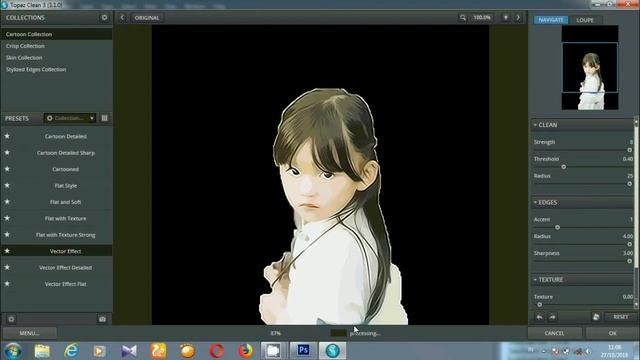The height and width of the screenshot is (360, 640).
Task: Apply the Vector Effect Detailed preset
Action: 66,268
